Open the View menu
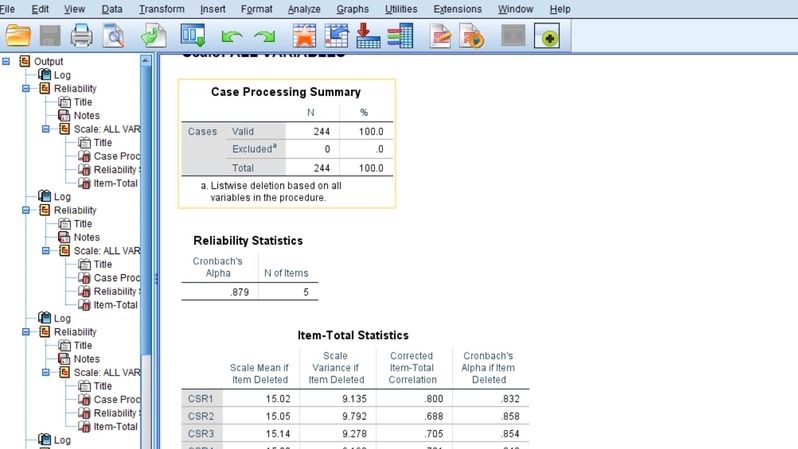The width and height of the screenshot is (798, 449). pyautogui.click(x=74, y=9)
